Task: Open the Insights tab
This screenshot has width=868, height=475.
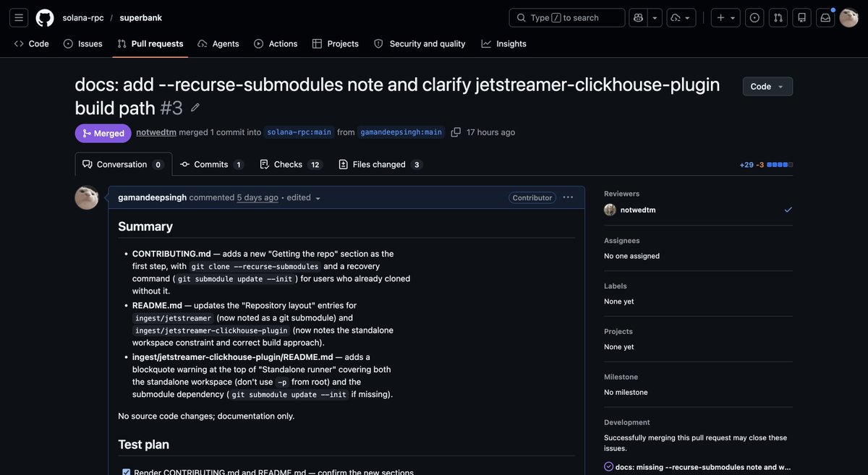Action: click(x=504, y=43)
